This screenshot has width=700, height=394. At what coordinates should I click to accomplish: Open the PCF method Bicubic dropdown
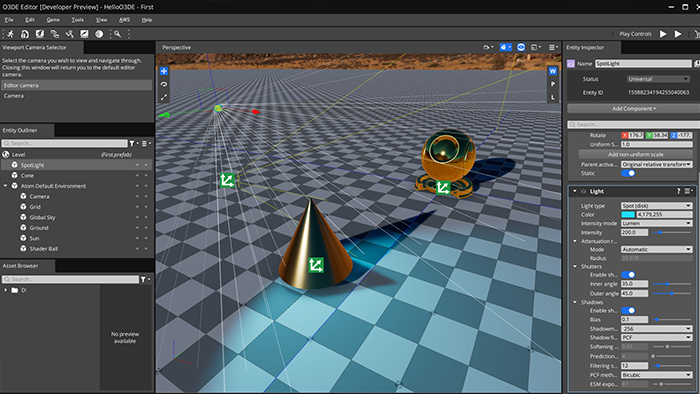coord(657,375)
